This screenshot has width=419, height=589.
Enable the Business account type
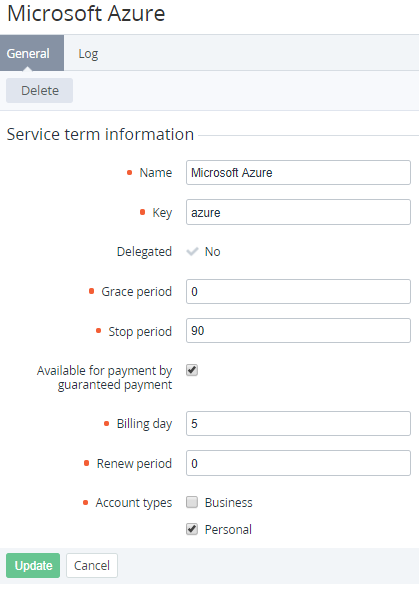click(x=192, y=502)
